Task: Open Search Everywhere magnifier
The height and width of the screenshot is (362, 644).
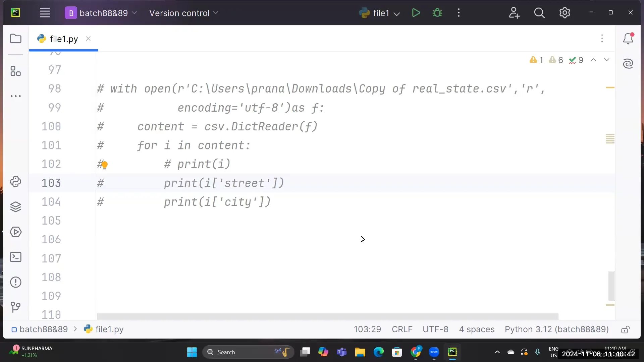Action: [539, 13]
